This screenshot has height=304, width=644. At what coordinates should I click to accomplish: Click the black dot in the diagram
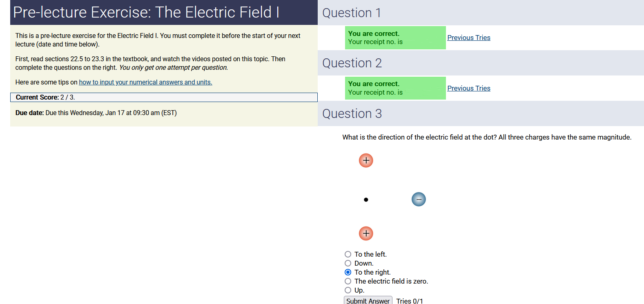tap(366, 200)
